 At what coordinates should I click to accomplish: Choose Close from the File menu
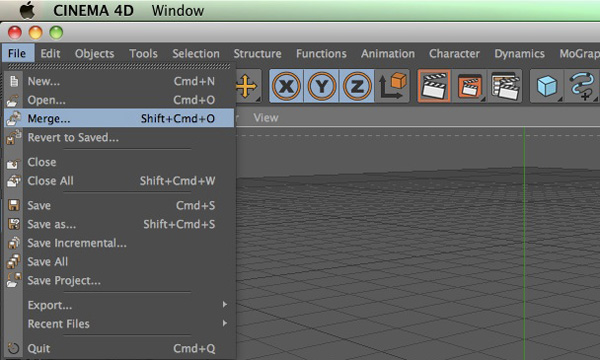(x=119, y=162)
